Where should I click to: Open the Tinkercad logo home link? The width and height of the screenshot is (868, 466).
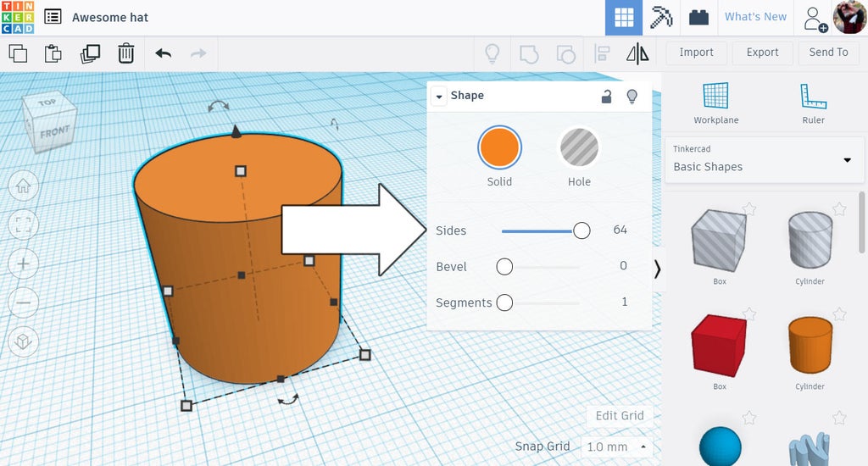(18, 17)
